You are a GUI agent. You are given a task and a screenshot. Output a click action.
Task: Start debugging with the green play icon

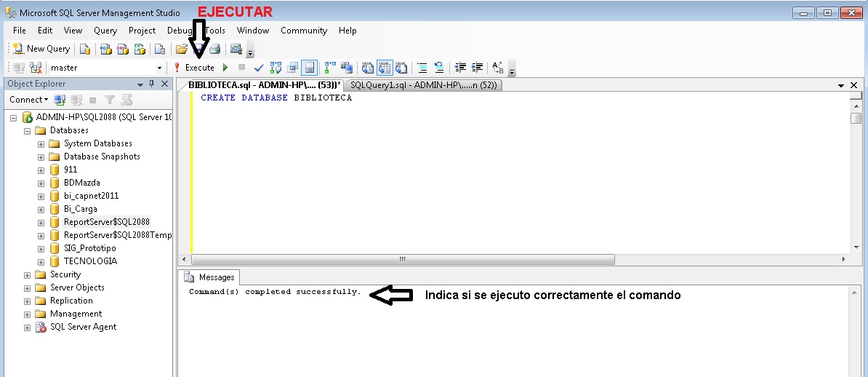225,68
